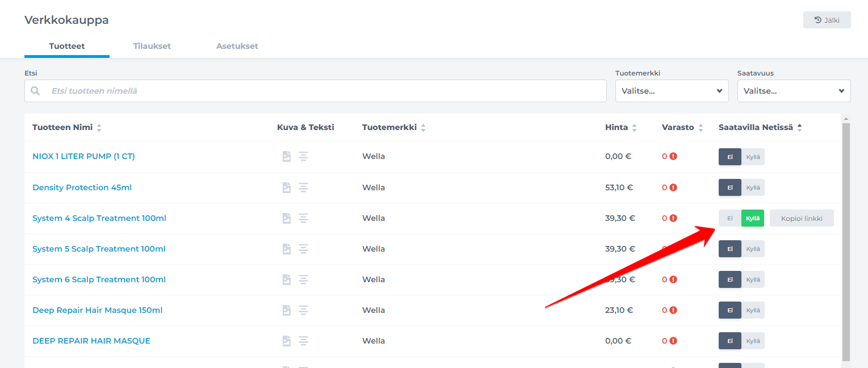Toggle online availability for Density Protection 45ml
Image resolution: width=868 pixels, height=368 pixels.
click(x=741, y=187)
